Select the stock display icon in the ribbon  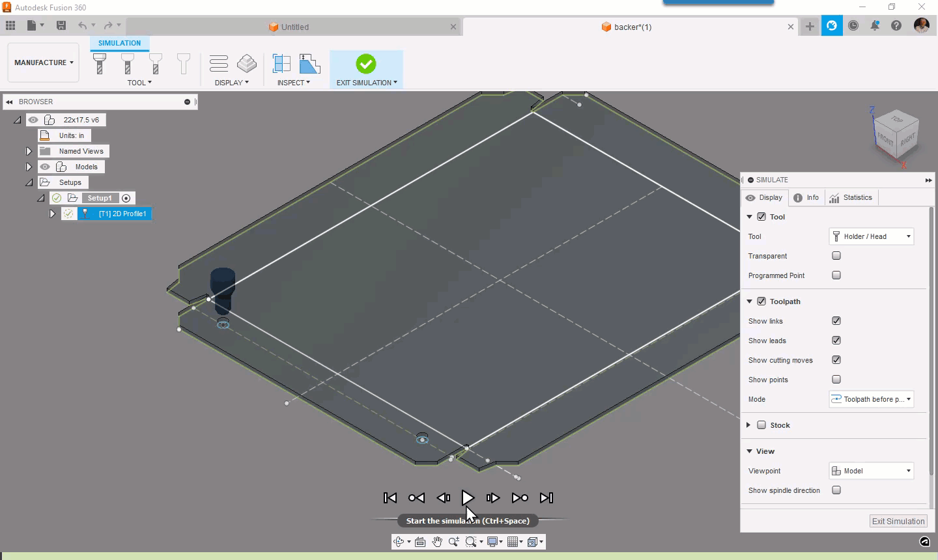click(x=247, y=64)
